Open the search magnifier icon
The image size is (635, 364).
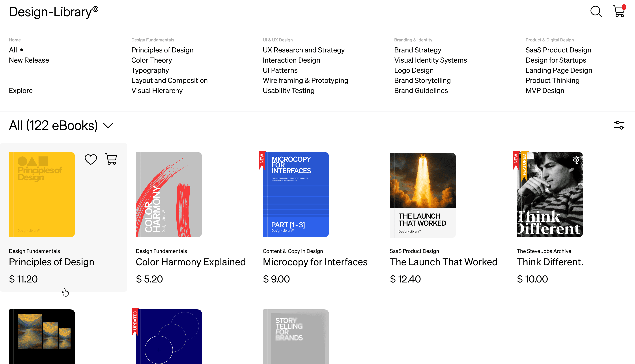[x=596, y=11]
